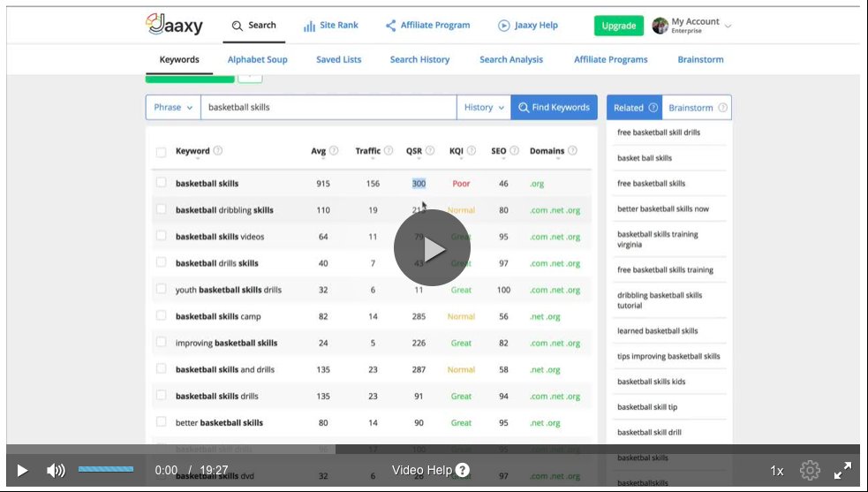
Task: Open the Saved Lists tab
Action: [339, 59]
